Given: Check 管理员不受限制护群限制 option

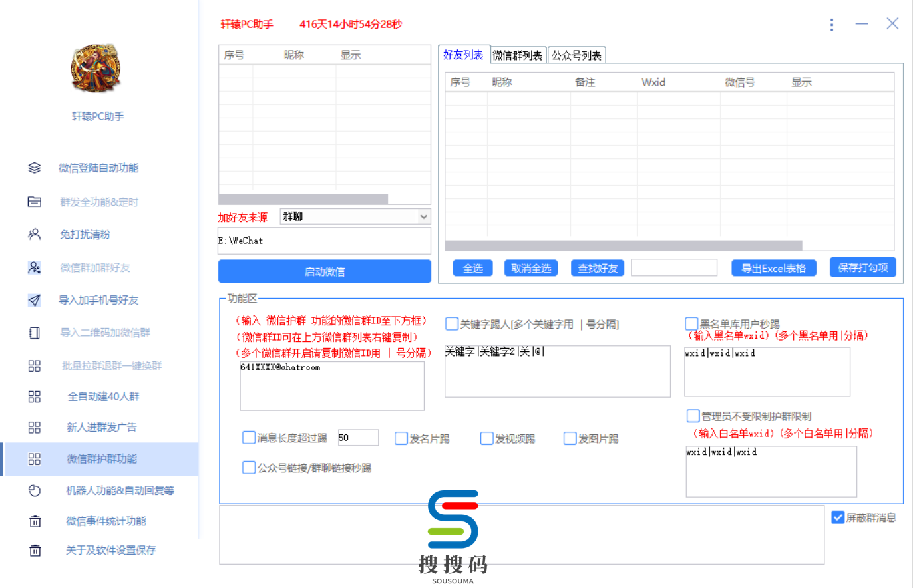Looking at the screenshot, I should coord(693,416).
